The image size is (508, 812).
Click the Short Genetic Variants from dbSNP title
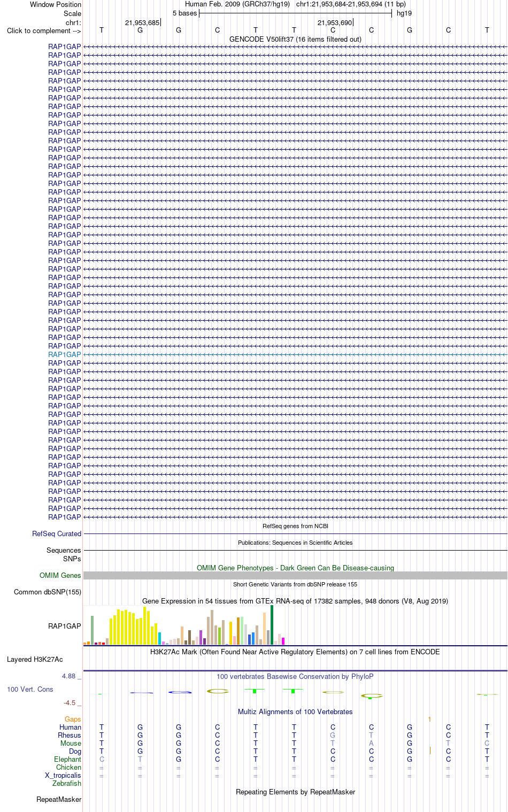295,584
